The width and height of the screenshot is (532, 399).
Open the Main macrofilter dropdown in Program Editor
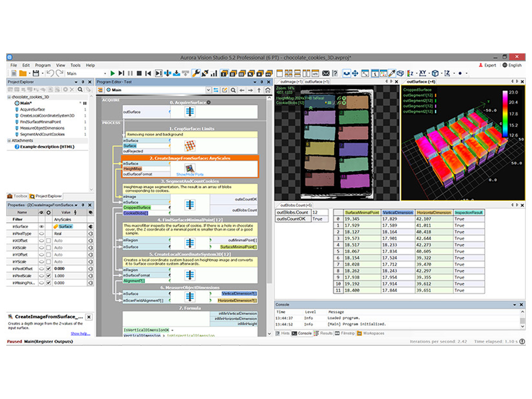(x=208, y=90)
